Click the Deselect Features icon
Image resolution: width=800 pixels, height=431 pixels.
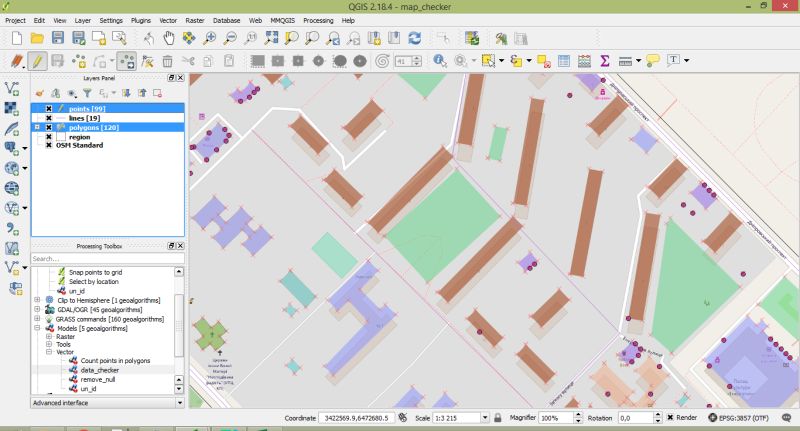tap(544, 61)
